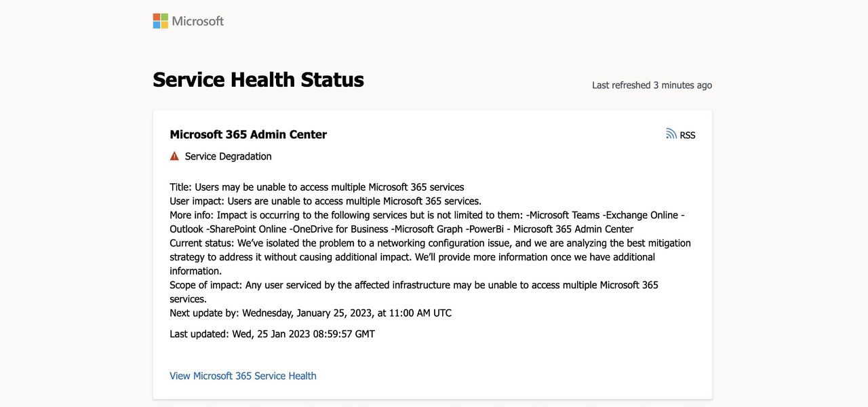Open View Microsoft 365 Service Health link
Image resolution: width=868 pixels, height=407 pixels.
point(243,376)
